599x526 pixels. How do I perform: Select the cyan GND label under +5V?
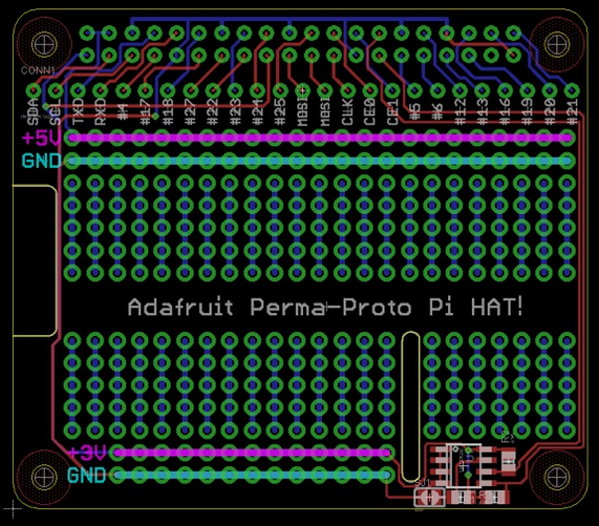41,161
